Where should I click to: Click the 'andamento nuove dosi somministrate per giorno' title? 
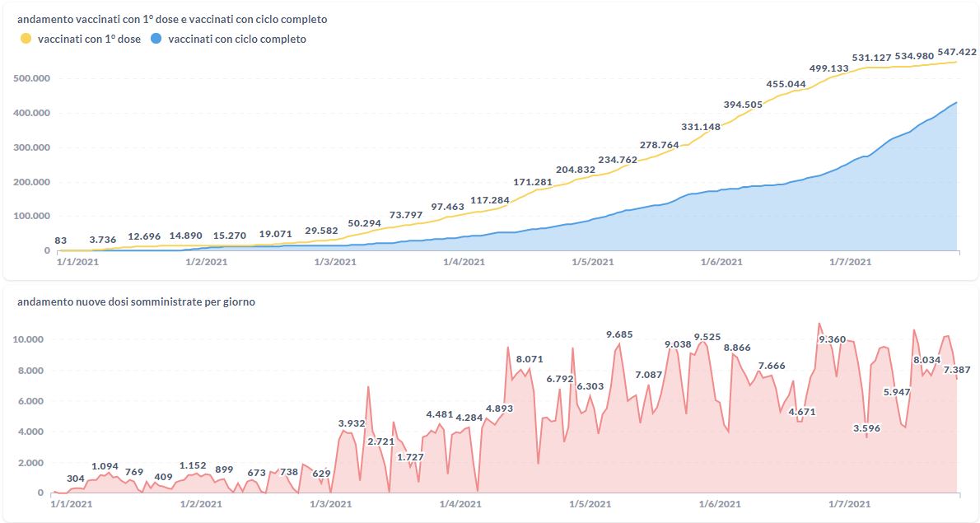point(136,302)
